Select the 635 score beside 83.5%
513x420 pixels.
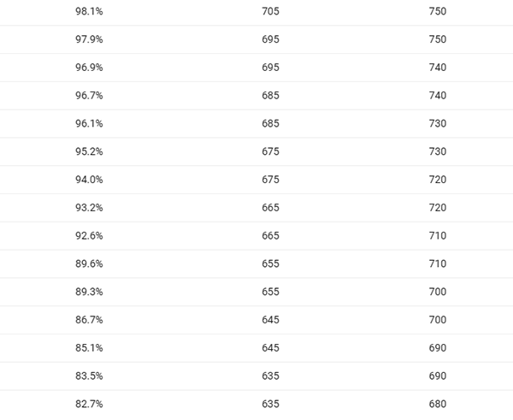click(x=270, y=376)
